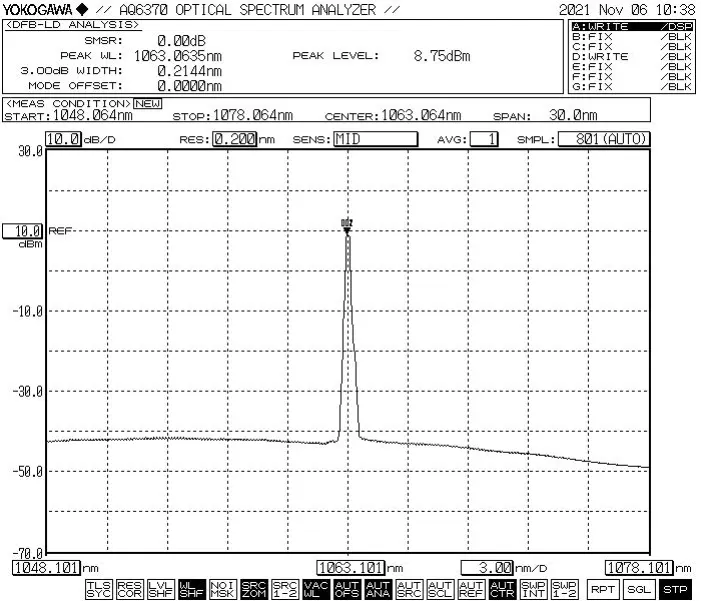Select trace G:FIX /BLK

click(x=632, y=86)
